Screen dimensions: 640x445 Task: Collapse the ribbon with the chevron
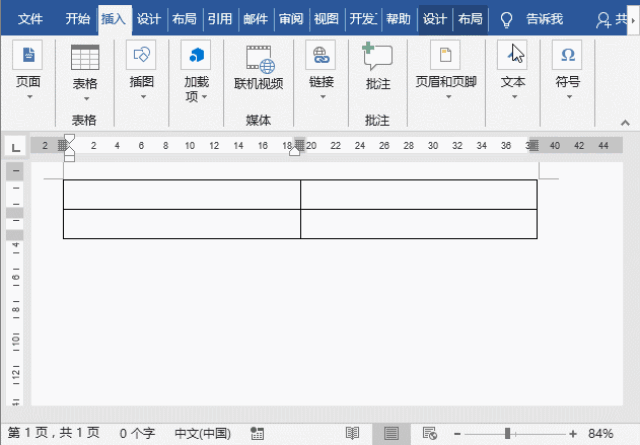tap(625, 122)
